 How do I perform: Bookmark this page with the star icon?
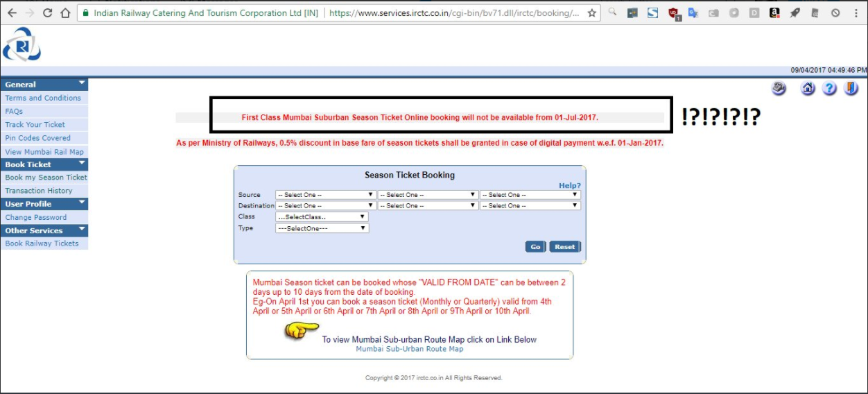592,13
